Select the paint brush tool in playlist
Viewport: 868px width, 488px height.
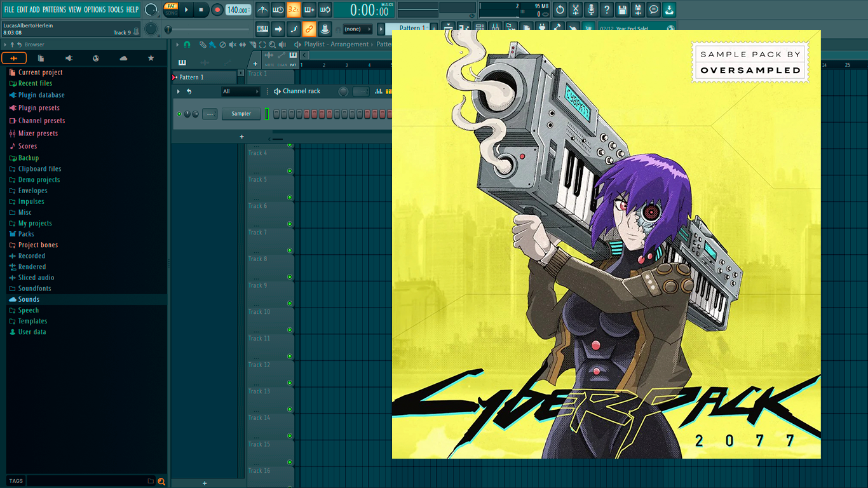point(212,44)
